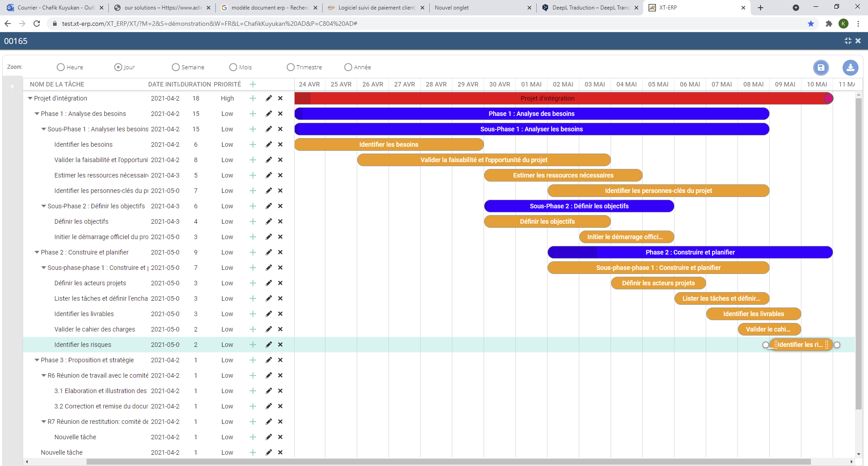Set zoom level to Heure
The width and height of the screenshot is (868, 466).
61,67
